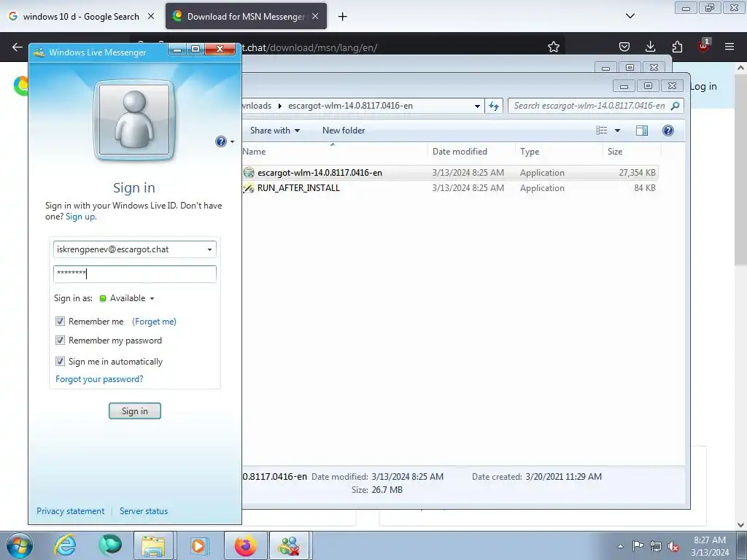
Task: Click the Sign up link
Action: click(80, 217)
